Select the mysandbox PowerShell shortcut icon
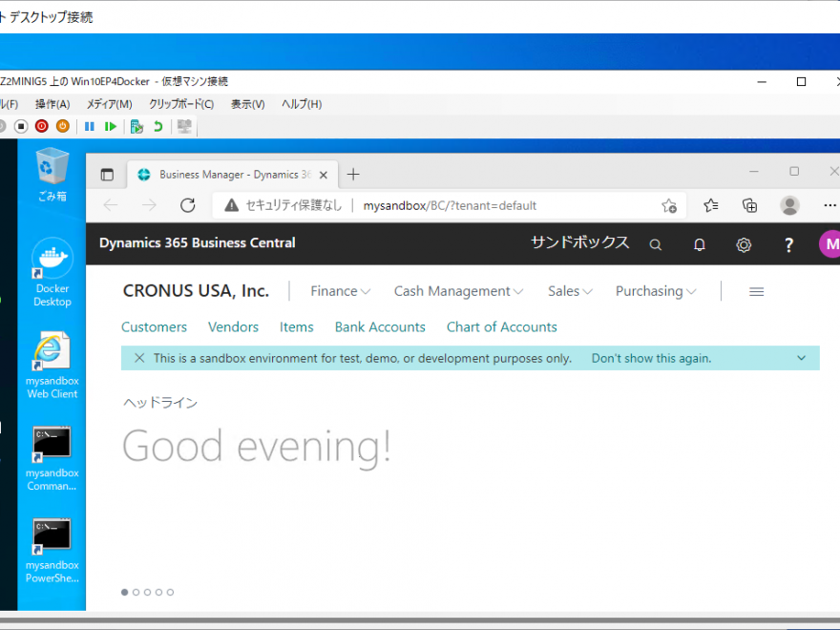 (x=52, y=551)
